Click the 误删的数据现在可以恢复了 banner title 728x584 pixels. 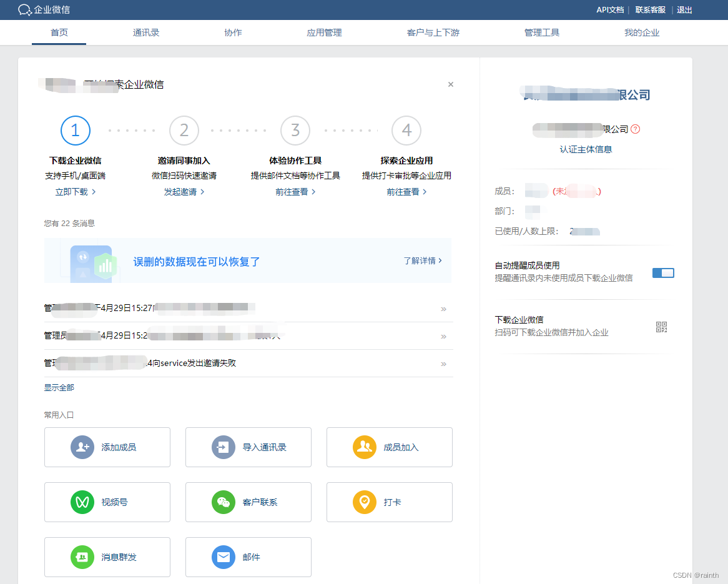197,262
